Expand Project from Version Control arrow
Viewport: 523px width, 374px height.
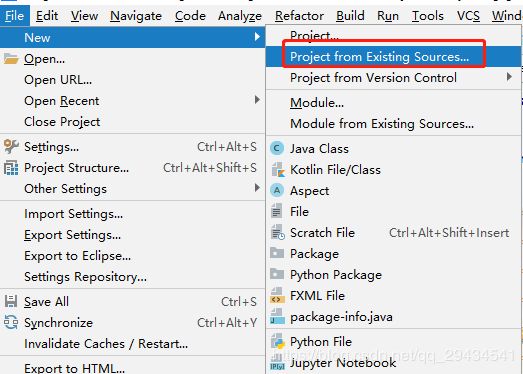(x=509, y=77)
